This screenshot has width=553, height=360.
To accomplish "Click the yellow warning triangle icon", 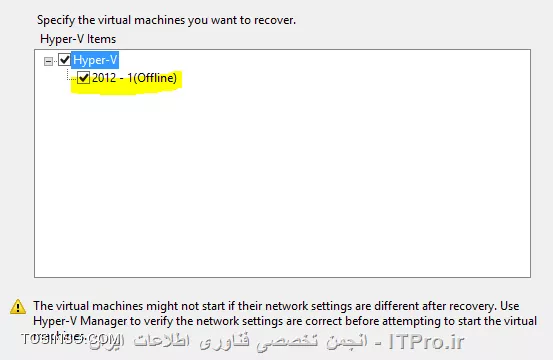I will 18,306.
